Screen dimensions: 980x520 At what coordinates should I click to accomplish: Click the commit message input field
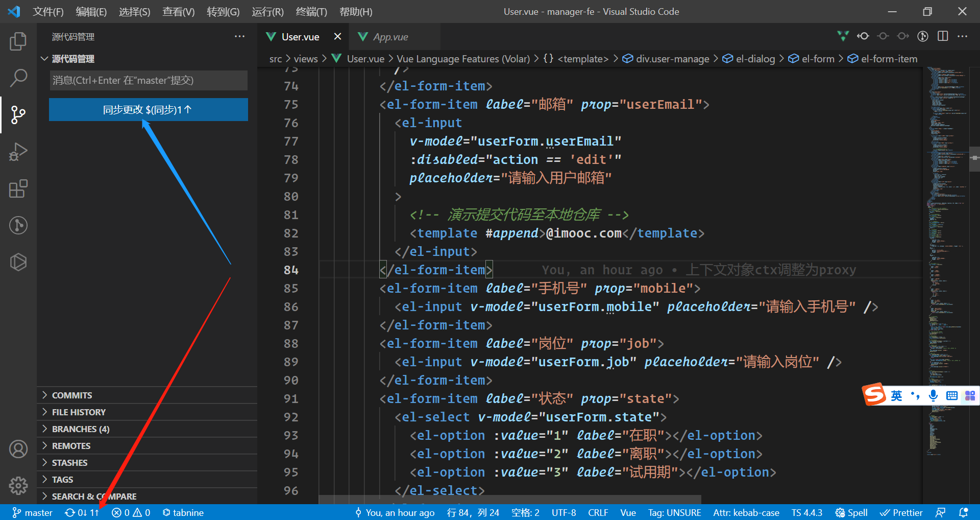point(148,81)
